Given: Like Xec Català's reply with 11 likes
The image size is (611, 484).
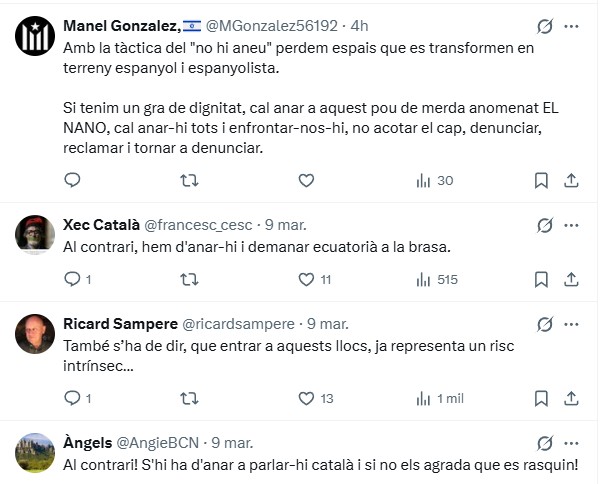Looking at the screenshot, I should [307, 280].
